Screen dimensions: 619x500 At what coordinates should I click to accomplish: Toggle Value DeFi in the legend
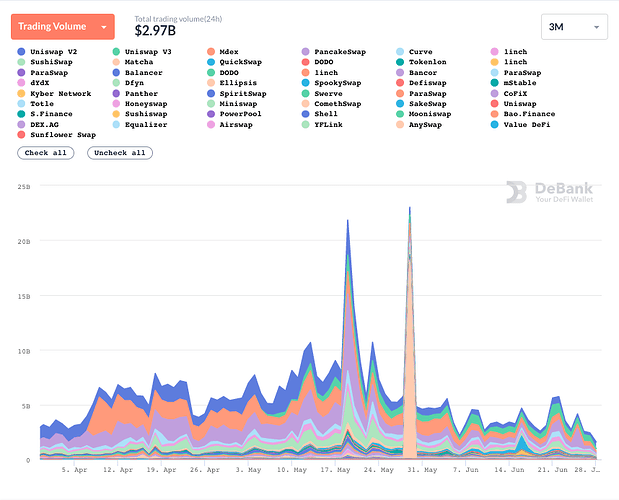(x=521, y=125)
